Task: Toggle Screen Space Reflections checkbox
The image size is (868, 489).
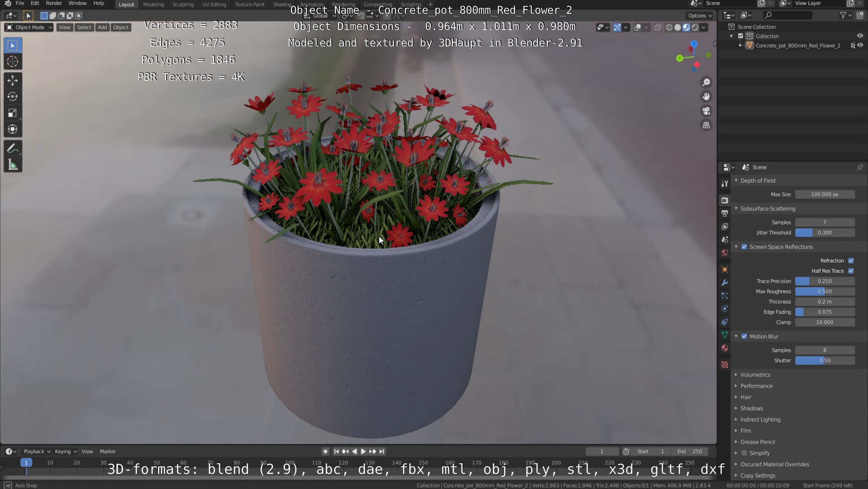Action: point(744,247)
